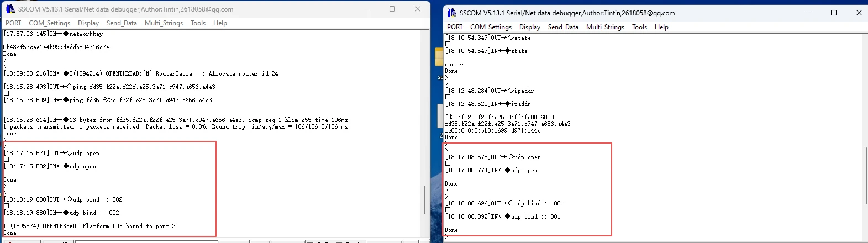Click the scrollbar thumb in the ping-output log
This screenshot has height=243, width=868.
point(424,199)
